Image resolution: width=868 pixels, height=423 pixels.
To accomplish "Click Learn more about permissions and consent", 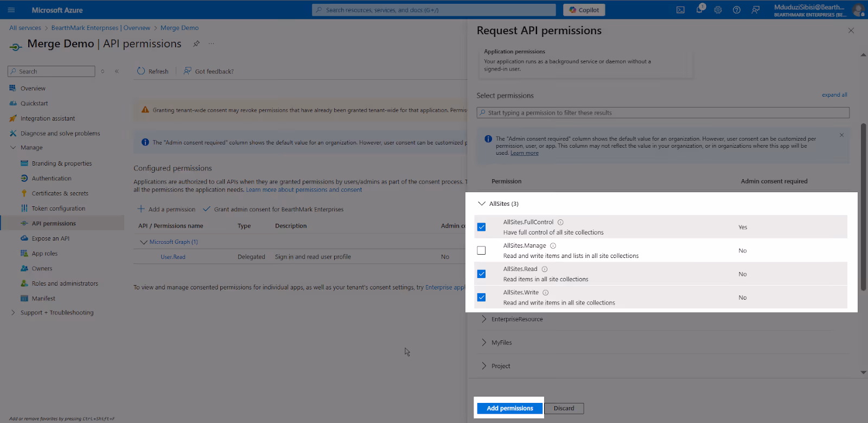I will point(304,190).
